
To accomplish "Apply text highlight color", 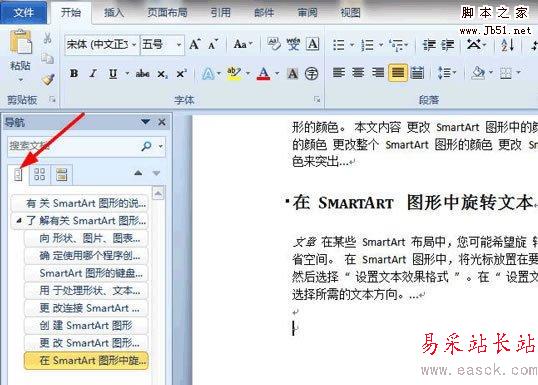I will pos(233,73).
